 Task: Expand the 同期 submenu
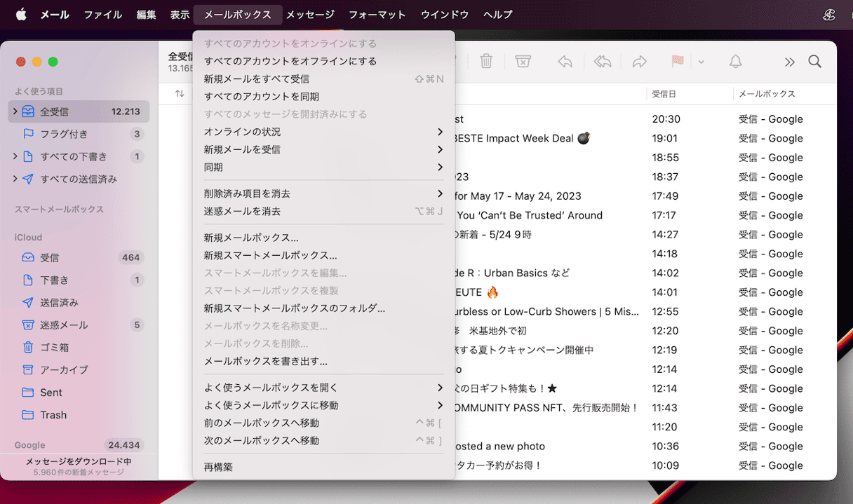pos(323,167)
